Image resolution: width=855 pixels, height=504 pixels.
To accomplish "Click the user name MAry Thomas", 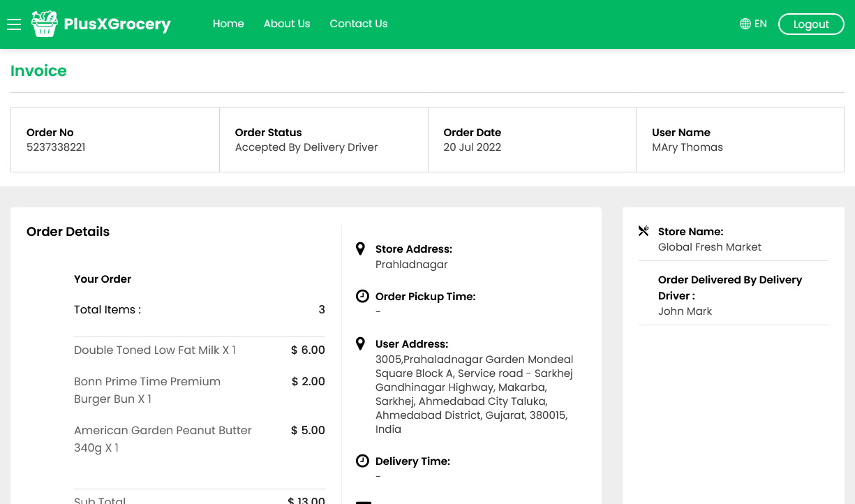I will point(687,147).
